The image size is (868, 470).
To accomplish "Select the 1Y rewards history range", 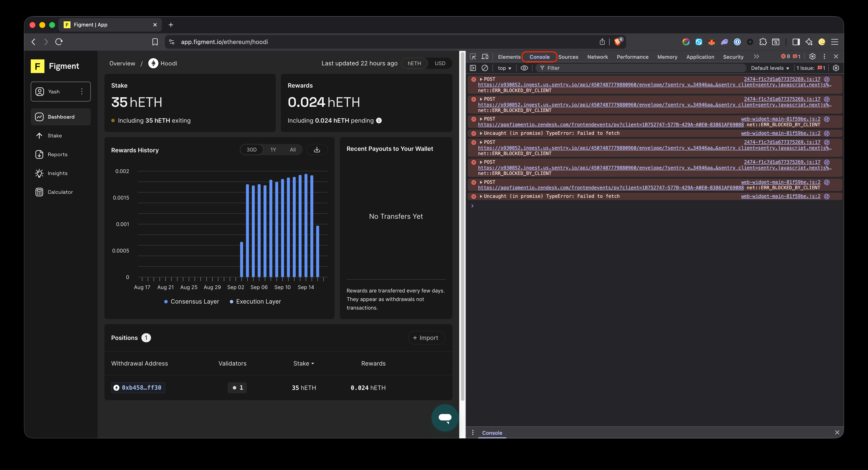I will tap(273, 150).
